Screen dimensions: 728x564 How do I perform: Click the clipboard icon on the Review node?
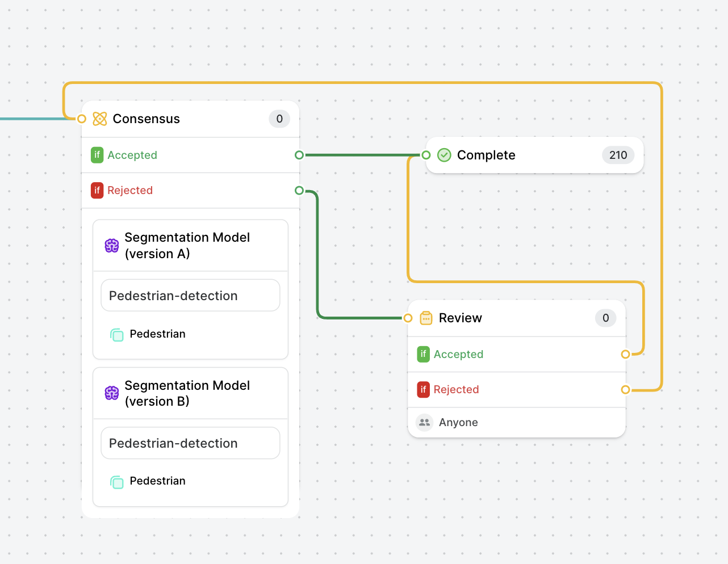click(x=425, y=318)
